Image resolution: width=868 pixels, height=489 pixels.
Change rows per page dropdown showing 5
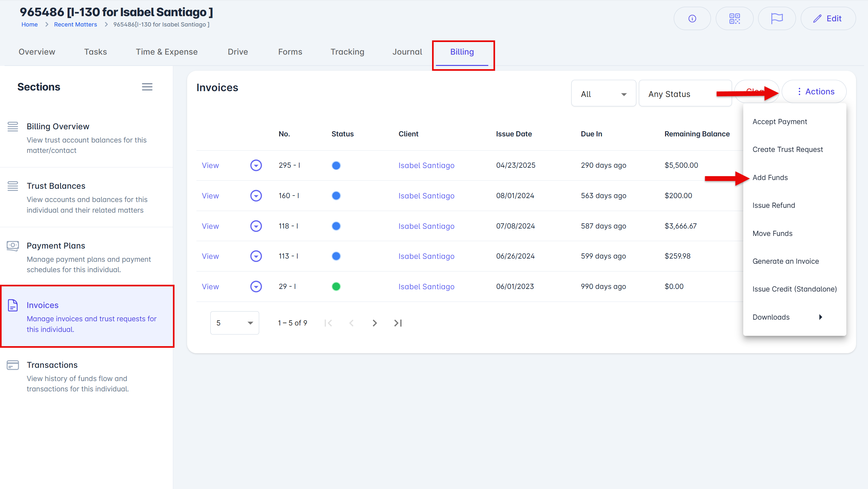point(235,323)
